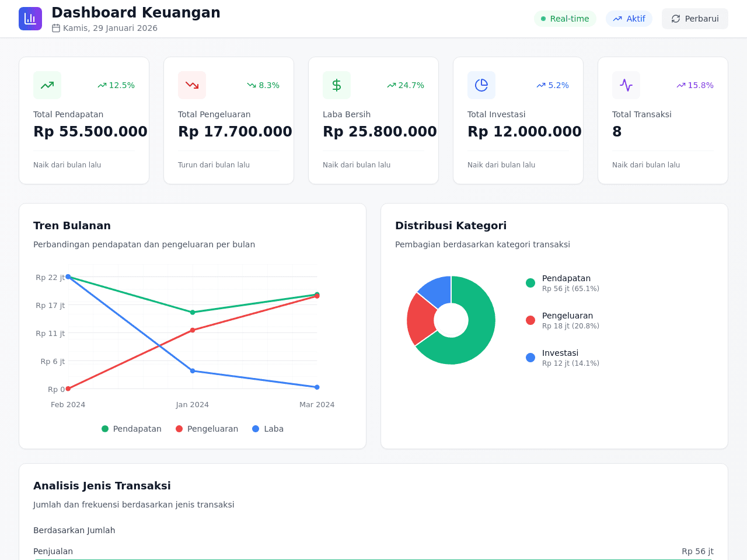Viewport: 747px width, 560px height.
Task: Click the Rp 56 jt amount for Penjualan
Action: coord(697,551)
